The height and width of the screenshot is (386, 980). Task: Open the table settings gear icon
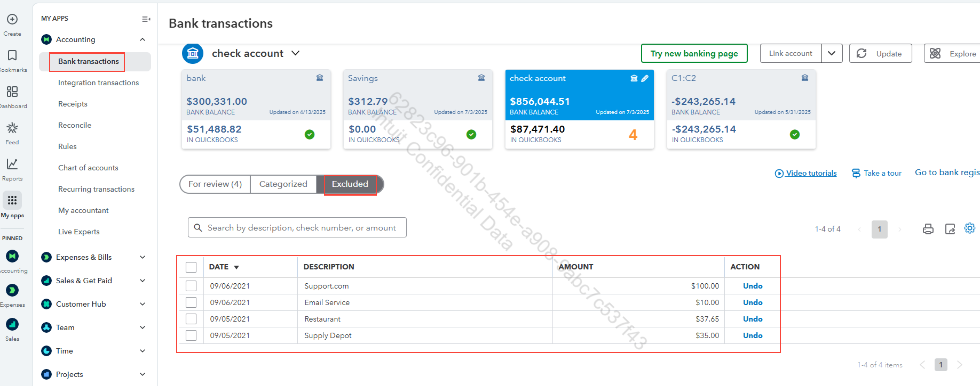970,228
